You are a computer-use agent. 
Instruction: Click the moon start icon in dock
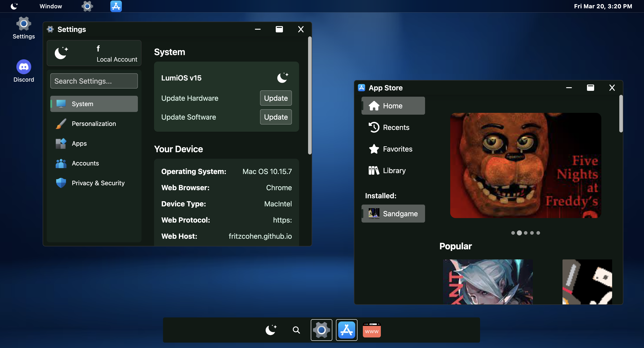click(271, 330)
